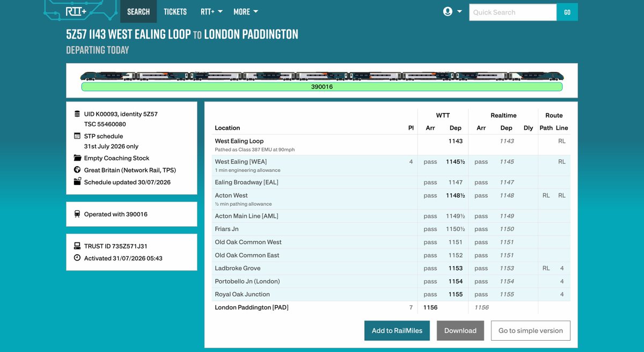644x352 pixels.
Task: Click the GO search button
Action: coord(567,12)
